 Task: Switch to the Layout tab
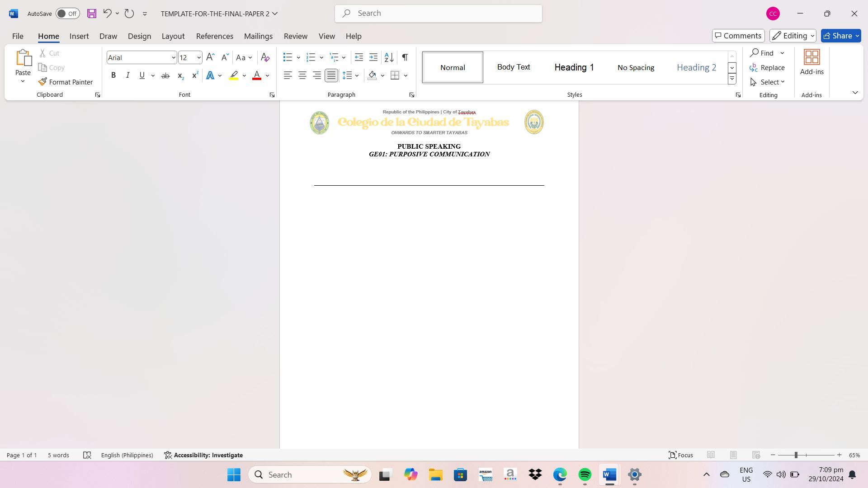click(173, 36)
